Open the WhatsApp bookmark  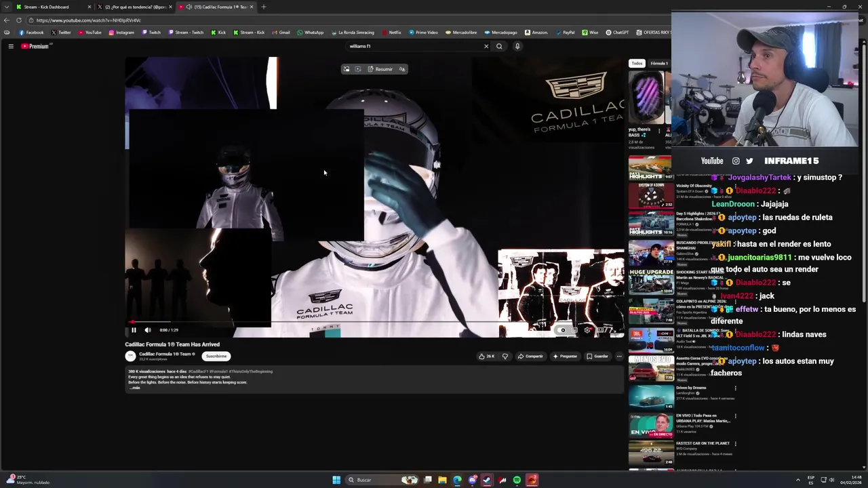[x=311, y=33]
